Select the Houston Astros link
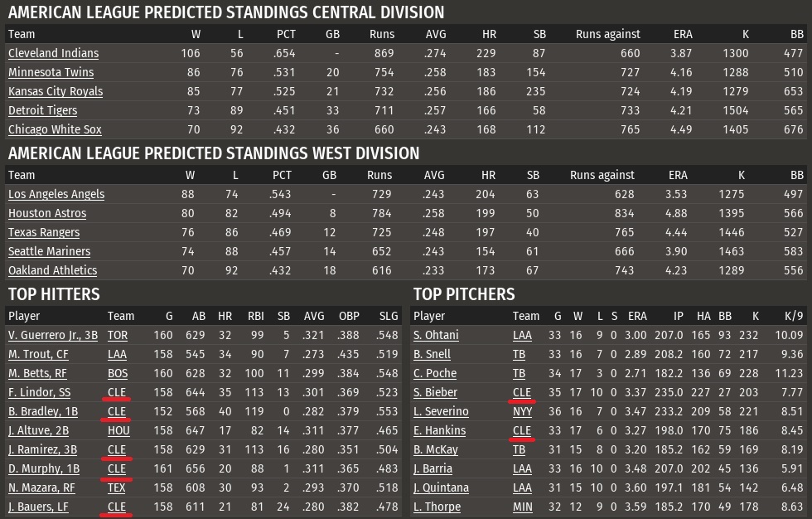The width and height of the screenshot is (812, 519). point(47,213)
